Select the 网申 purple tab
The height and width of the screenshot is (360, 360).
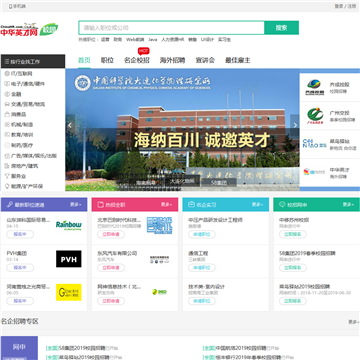pyautogui.click(x=19, y=347)
